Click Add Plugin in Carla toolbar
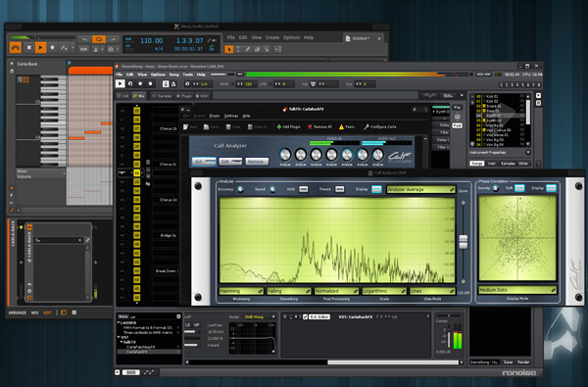Viewport: 588px width, 387px height. point(288,127)
